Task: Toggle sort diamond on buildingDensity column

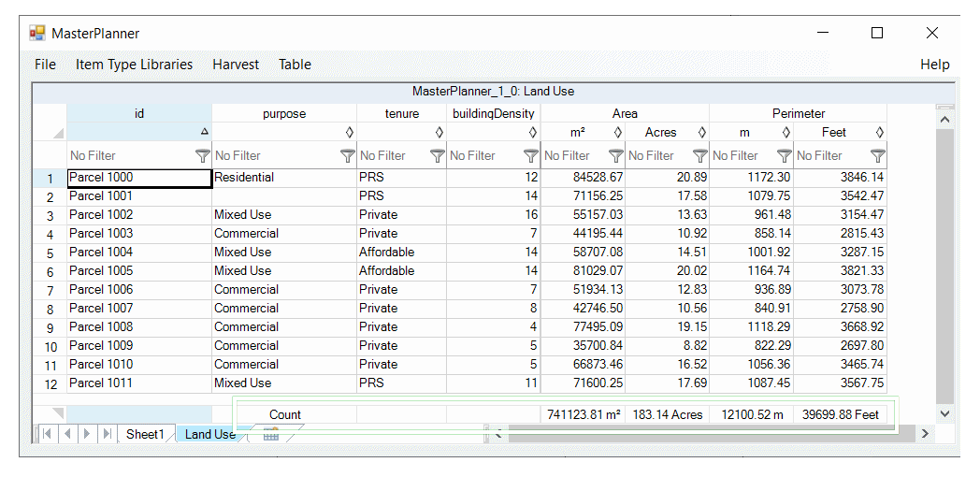Action: coord(532,132)
